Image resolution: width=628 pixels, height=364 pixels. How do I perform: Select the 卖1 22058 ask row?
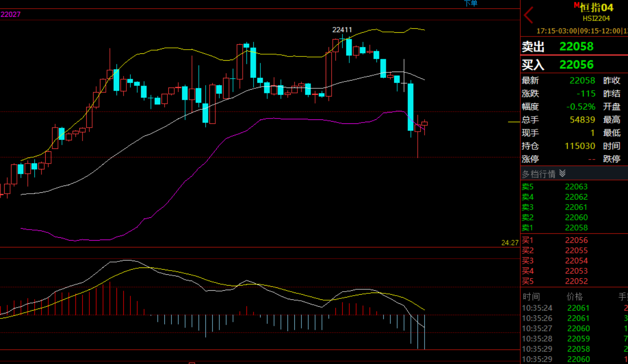click(x=574, y=228)
